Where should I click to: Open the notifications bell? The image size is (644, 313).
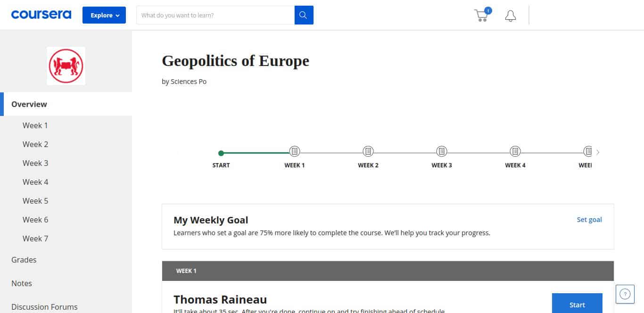[x=510, y=16]
